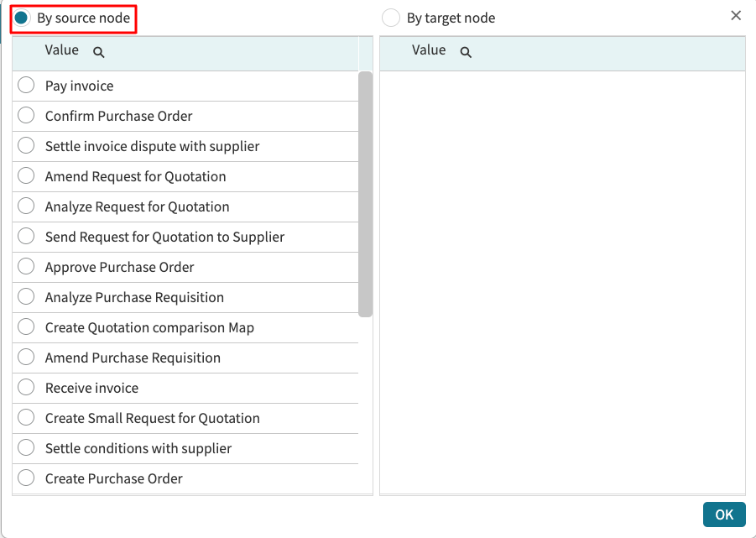This screenshot has width=756, height=538.
Task: Click the source node list vertical scrollbar
Action: 365,194
